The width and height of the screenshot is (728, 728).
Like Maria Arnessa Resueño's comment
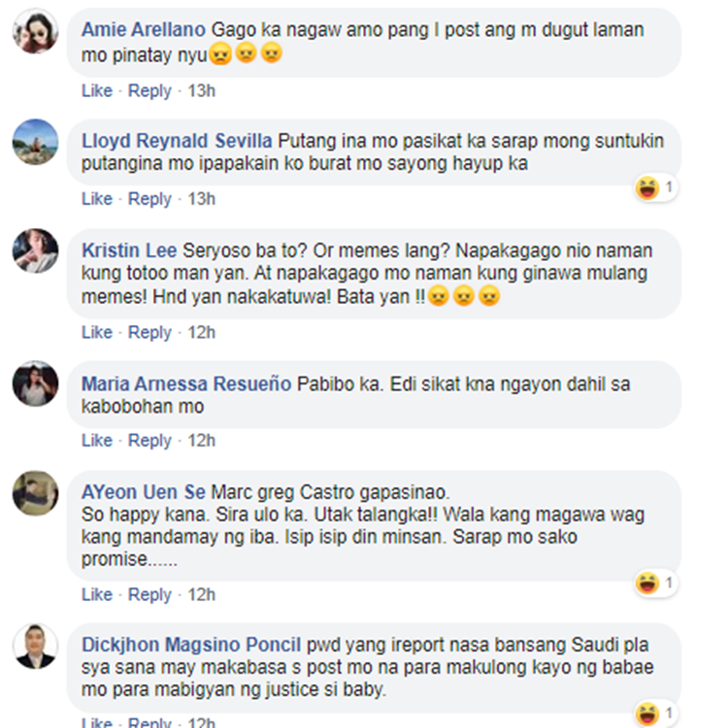click(x=97, y=440)
